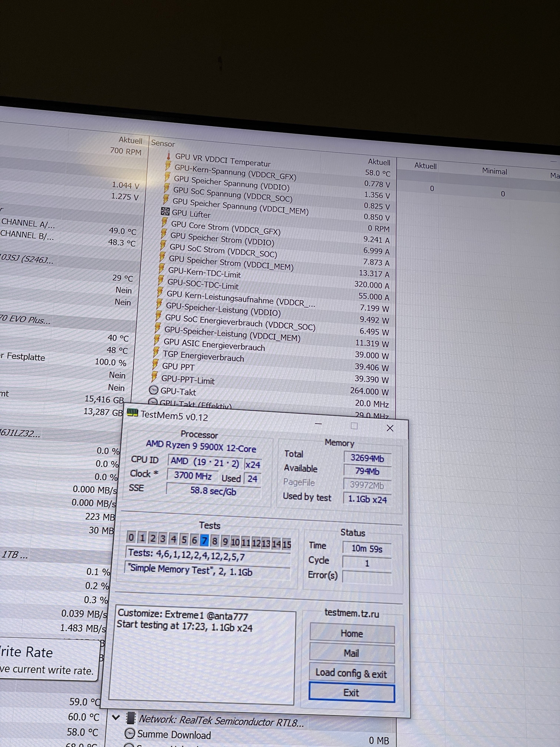Open the Home link button in TestMem5

click(x=352, y=634)
